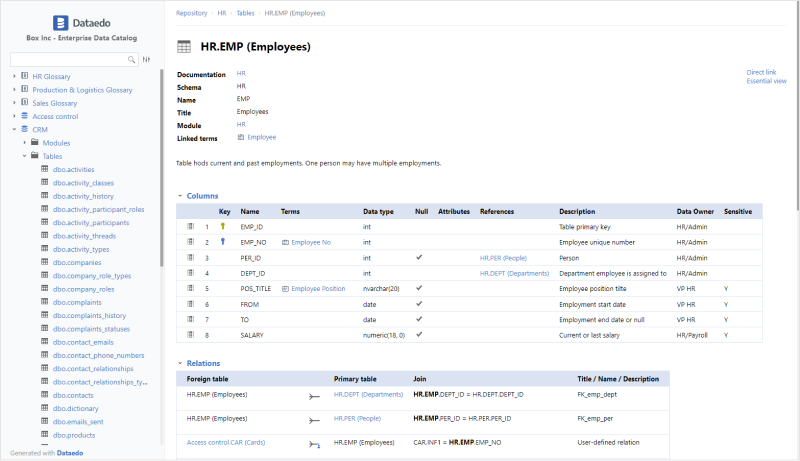The image size is (800, 461).
Task: Click the unique key icon for EMP_NO
Action: [223, 242]
